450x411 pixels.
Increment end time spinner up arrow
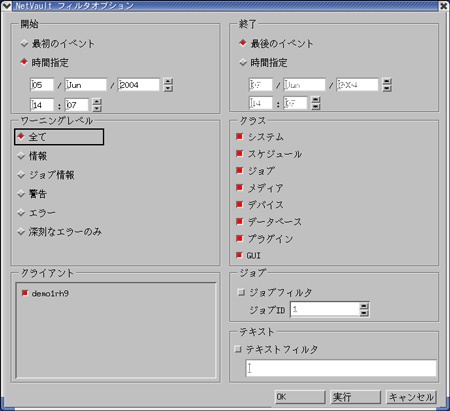[316, 100]
